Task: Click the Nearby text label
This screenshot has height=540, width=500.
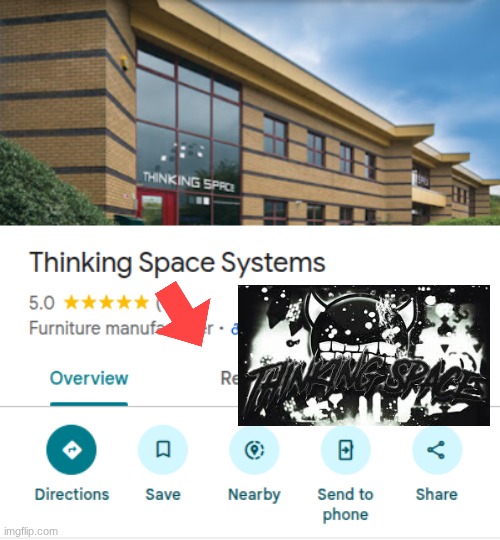Action: click(x=254, y=495)
